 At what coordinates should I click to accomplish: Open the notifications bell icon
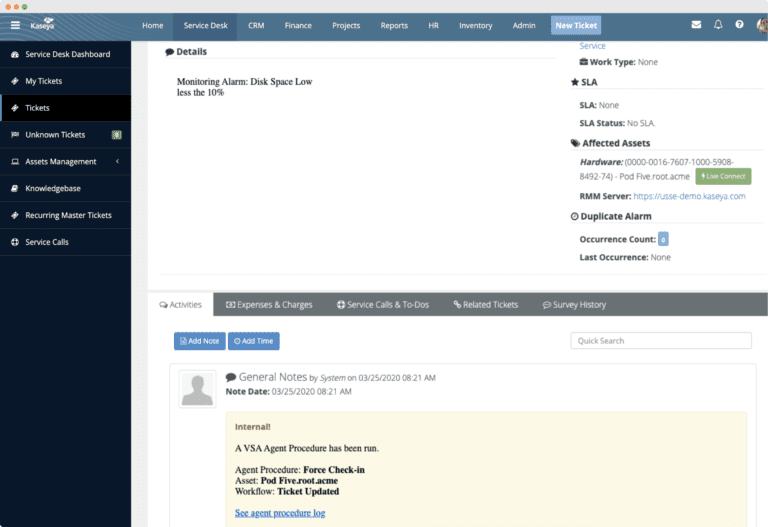tap(718, 24)
